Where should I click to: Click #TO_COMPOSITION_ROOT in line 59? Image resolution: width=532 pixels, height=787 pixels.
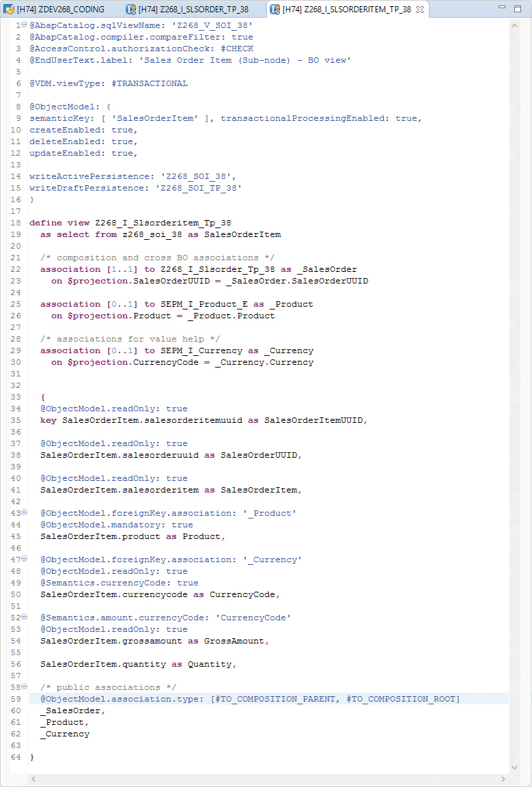pos(400,699)
